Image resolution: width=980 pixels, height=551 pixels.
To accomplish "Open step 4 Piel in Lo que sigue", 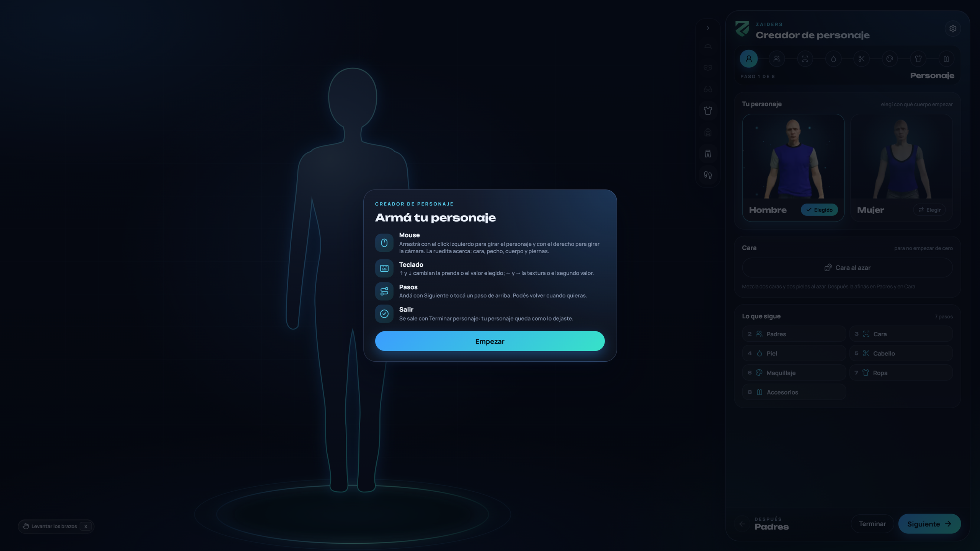I will pos(794,353).
